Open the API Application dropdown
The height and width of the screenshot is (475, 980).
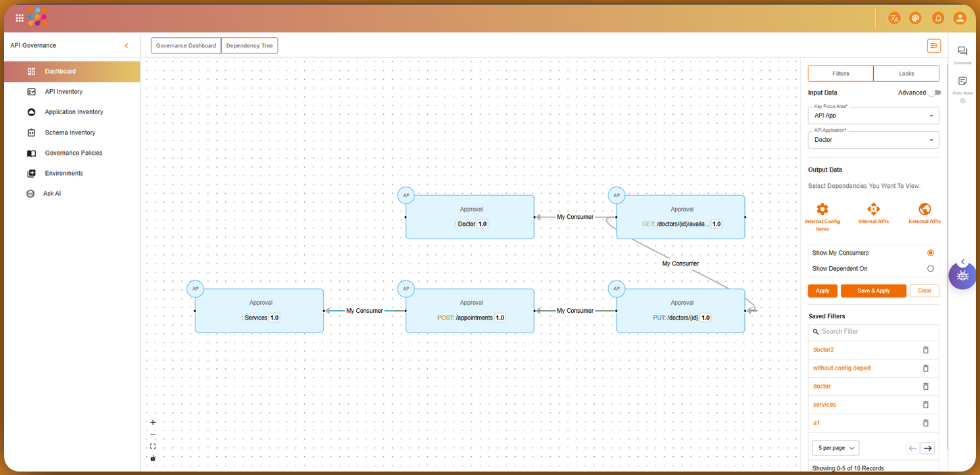873,140
